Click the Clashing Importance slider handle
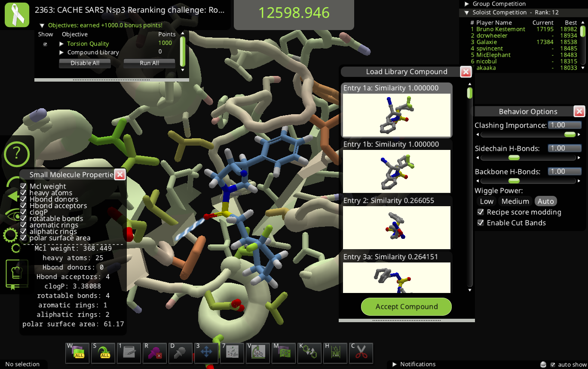The width and height of the screenshot is (588, 369). (570, 134)
